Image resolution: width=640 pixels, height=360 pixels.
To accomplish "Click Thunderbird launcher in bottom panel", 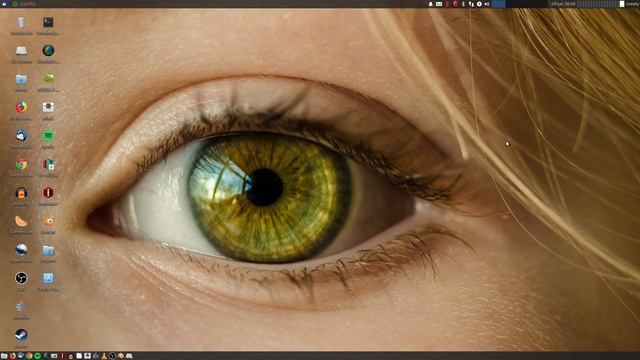I will 21,356.
